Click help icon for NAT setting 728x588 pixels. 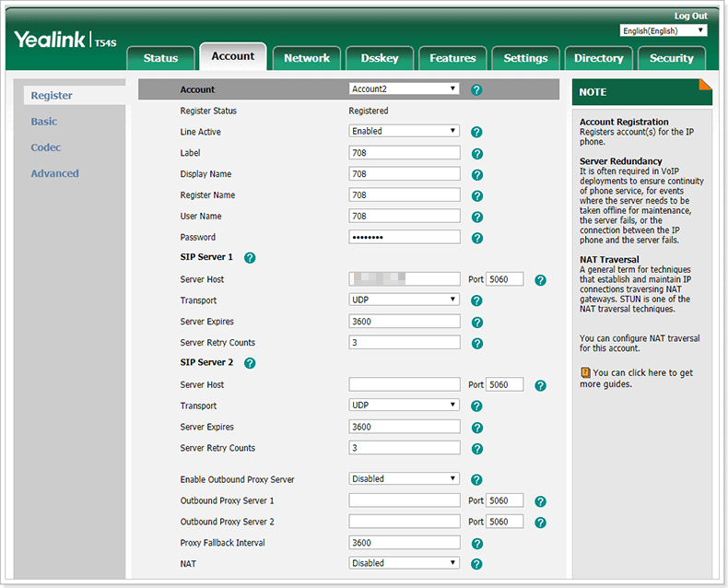pyautogui.click(x=476, y=564)
